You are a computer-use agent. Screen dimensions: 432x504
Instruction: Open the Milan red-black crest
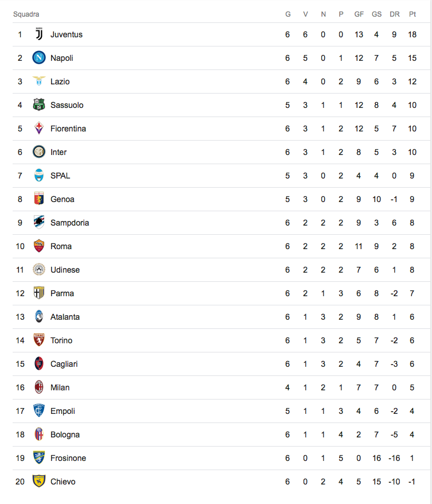point(39,387)
